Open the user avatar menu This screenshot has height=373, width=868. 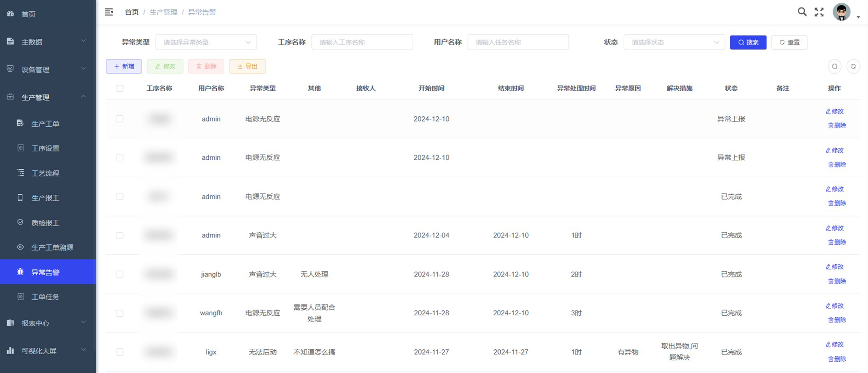click(842, 12)
